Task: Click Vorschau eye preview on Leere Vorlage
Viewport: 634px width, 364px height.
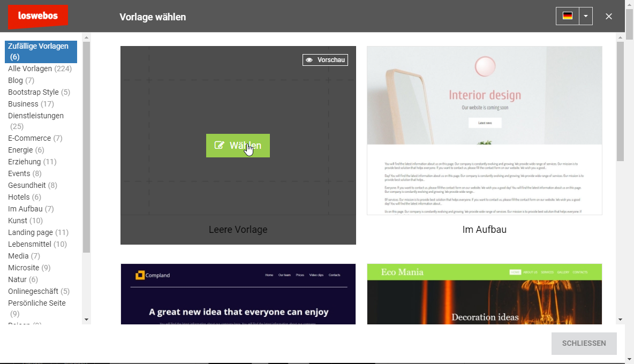Action: tap(325, 60)
